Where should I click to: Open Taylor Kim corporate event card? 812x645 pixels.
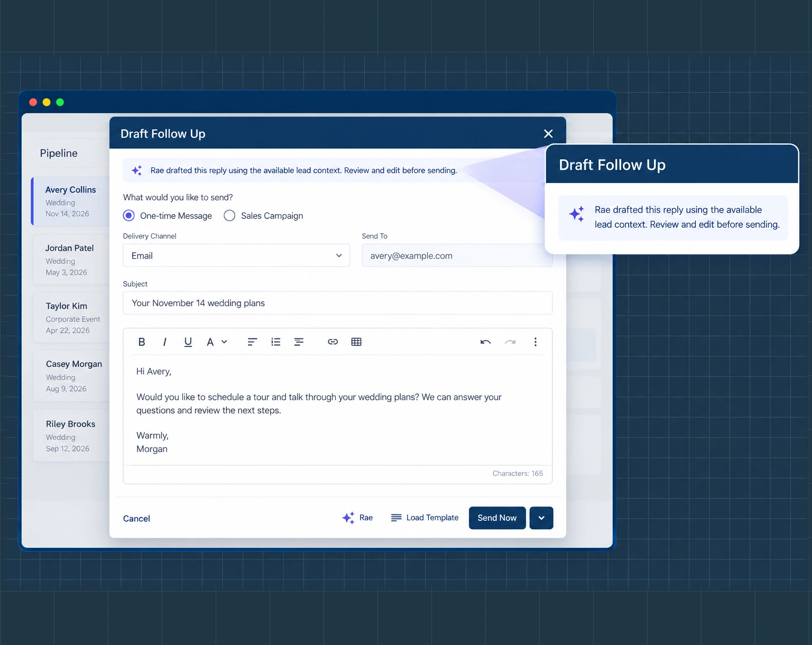click(x=71, y=318)
